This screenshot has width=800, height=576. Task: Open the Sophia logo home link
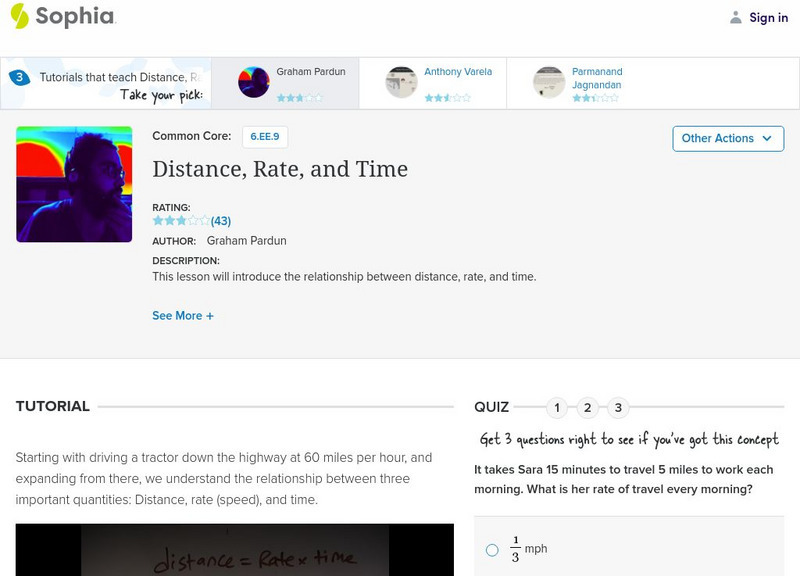[63, 16]
